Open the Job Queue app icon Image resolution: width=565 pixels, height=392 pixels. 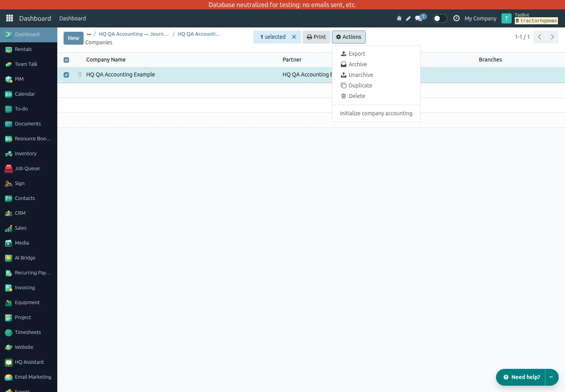9,169
